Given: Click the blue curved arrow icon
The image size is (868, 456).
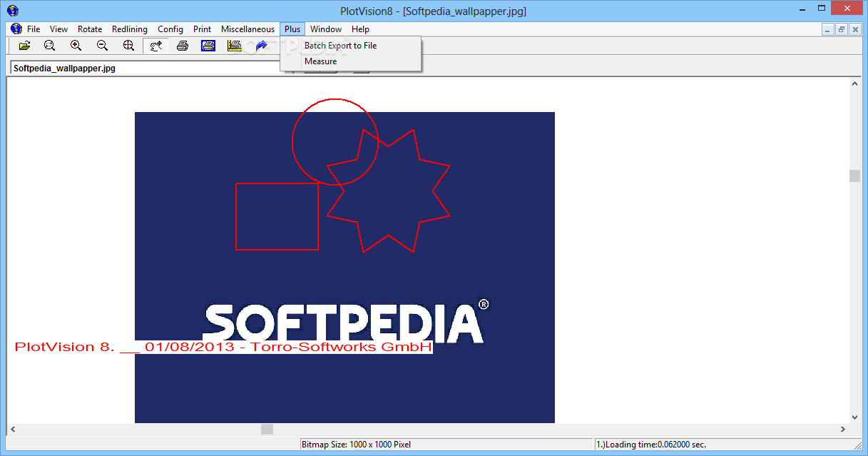Looking at the screenshot, I should click(261, 46).
